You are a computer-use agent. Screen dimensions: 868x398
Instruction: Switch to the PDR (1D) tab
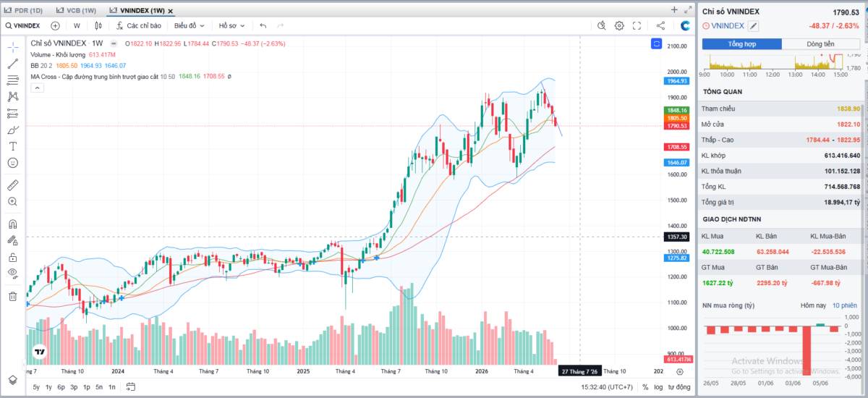24,10
